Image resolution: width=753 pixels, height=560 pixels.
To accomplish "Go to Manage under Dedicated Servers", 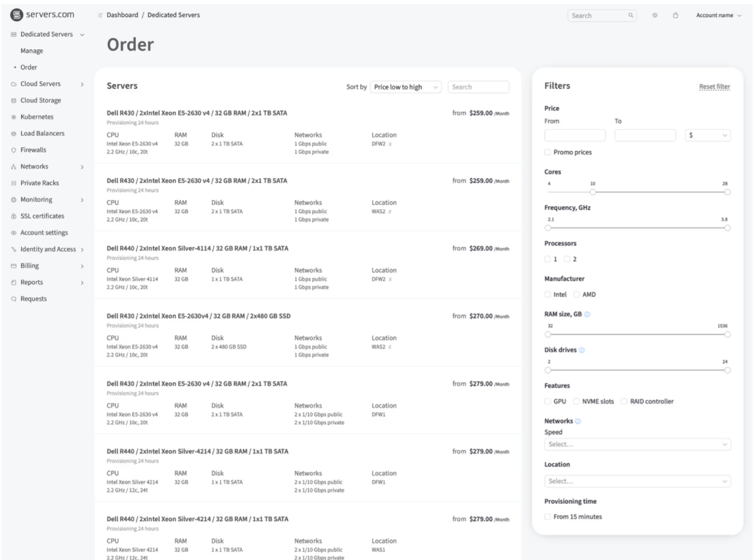I will (31, 51).
